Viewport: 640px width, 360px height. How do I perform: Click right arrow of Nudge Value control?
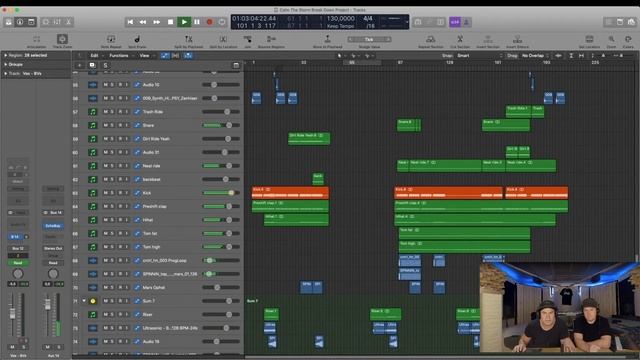click(388, 39)
